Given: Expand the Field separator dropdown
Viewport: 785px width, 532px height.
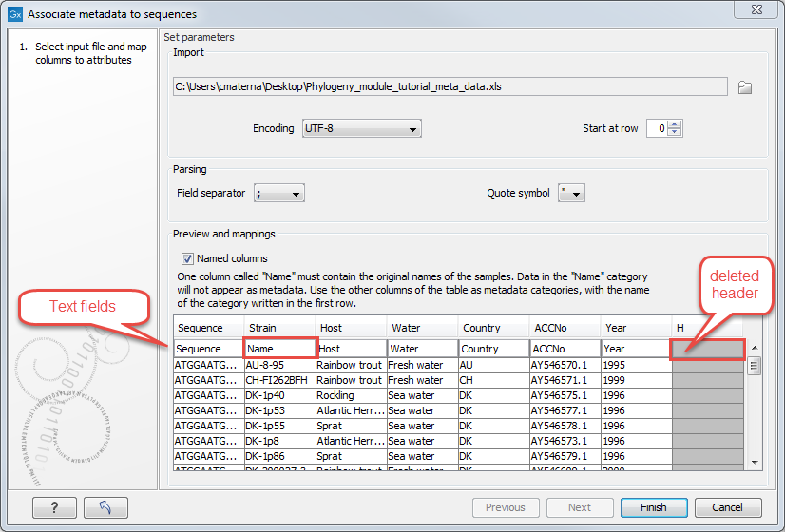Looking at the screenshot, I should click(278, 194).
